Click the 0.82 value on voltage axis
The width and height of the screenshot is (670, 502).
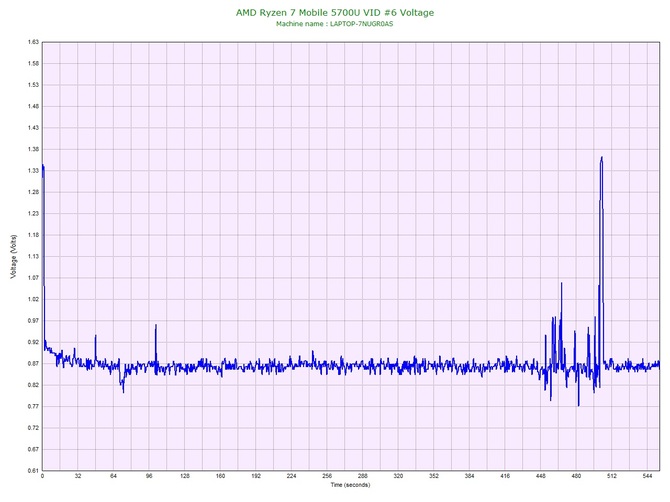(33, 385)
